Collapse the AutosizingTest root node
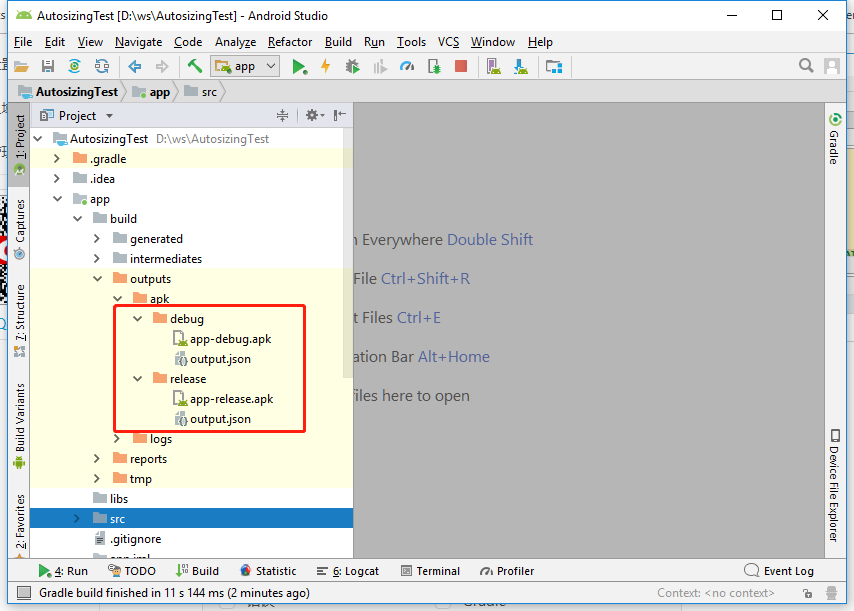This screenshot has height=611, width=854. pos(38,139)
